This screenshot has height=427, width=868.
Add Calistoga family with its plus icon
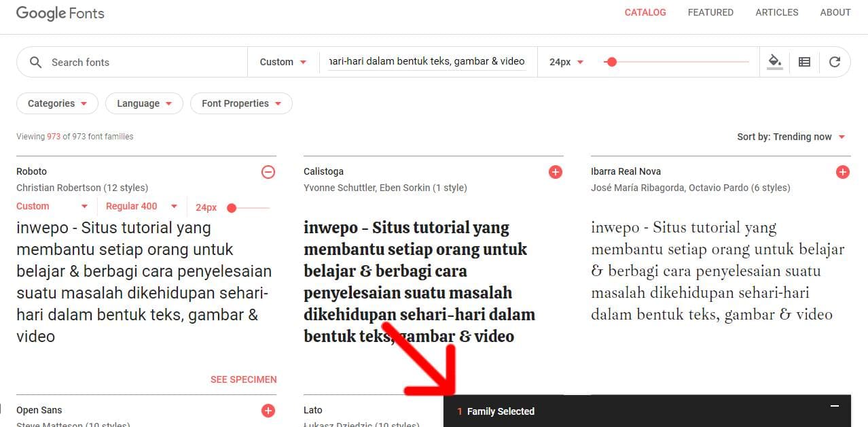click(556, 171)
